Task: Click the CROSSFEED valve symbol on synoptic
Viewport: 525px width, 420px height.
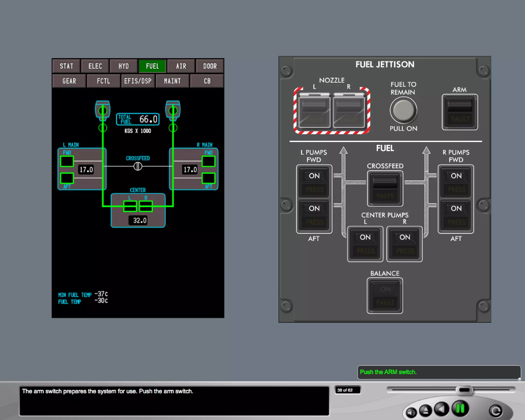Action: [x=138, y=166]
